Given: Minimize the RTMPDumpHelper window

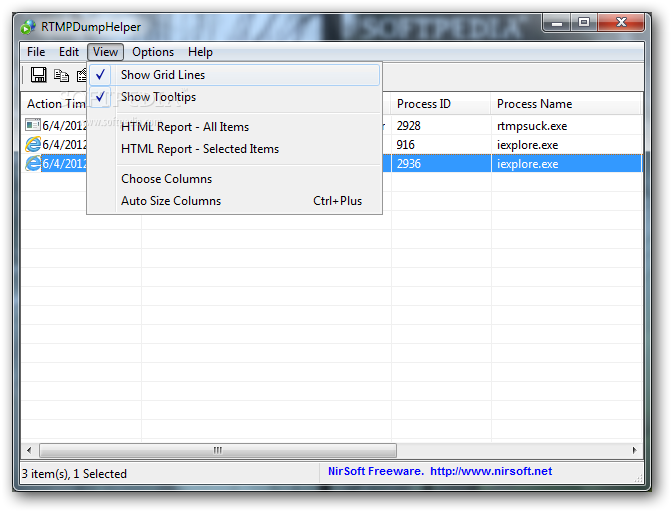Looking at the screenshot, I should 557,23.
